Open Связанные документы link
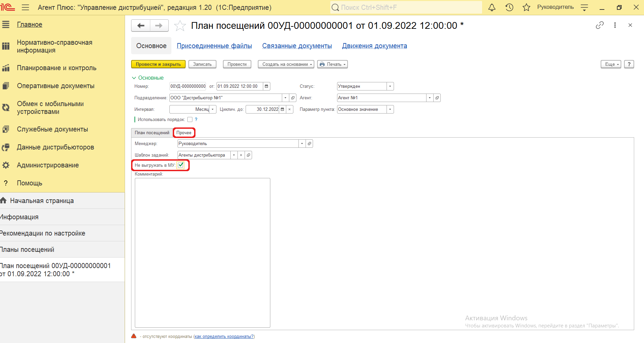The width and height of the screenshot is (644, 343). coord(297,46)
